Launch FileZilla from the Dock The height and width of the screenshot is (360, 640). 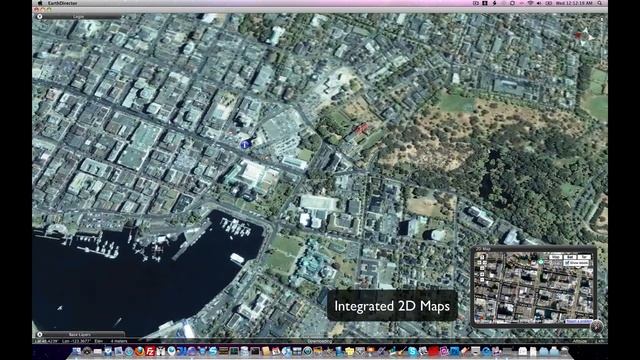[x=150, y=351]
